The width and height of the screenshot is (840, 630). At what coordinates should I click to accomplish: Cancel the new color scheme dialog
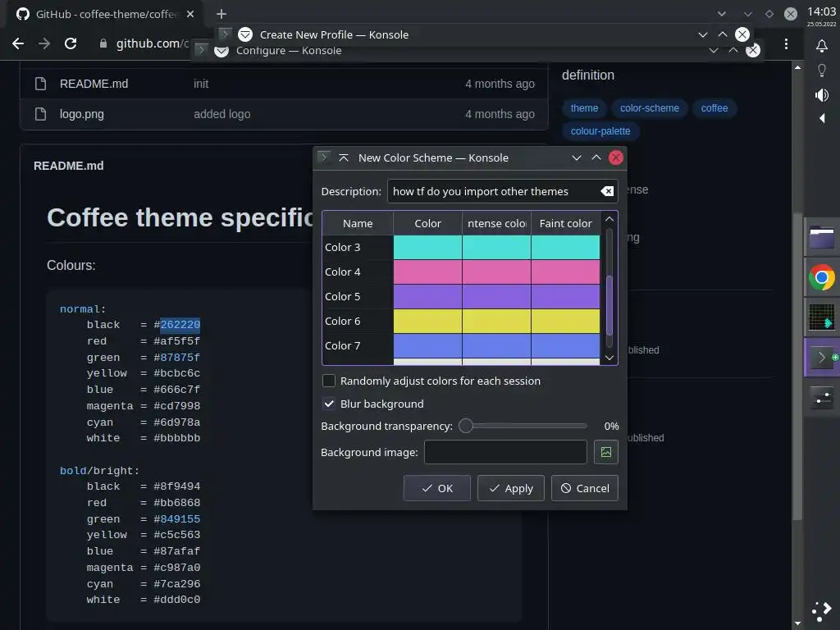pyautogui.click(x=584, y=488)
